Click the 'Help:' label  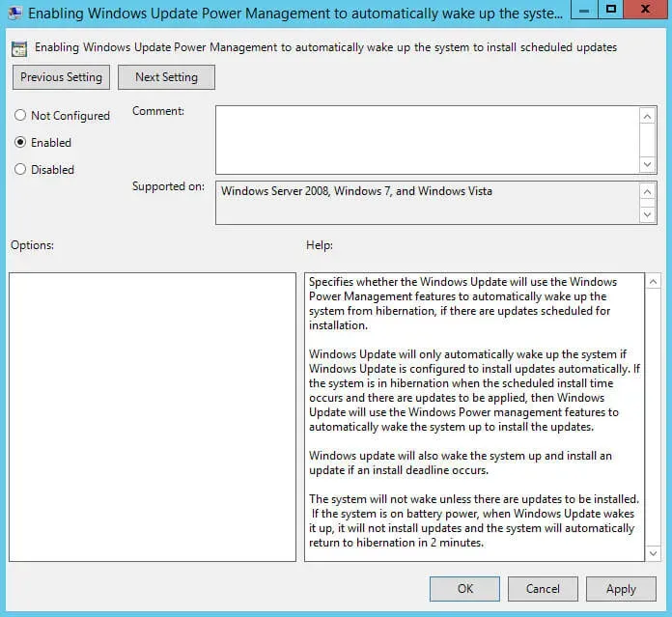(320, 245)
